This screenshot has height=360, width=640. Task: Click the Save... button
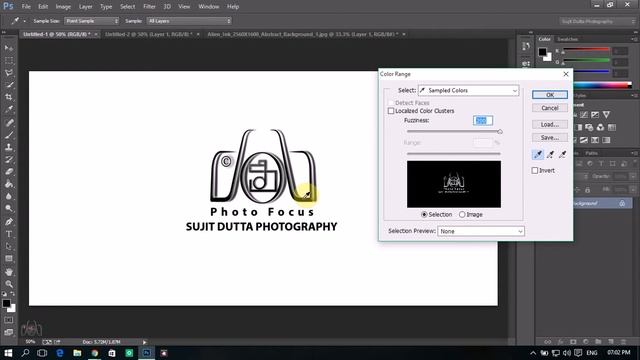point(550,138)
